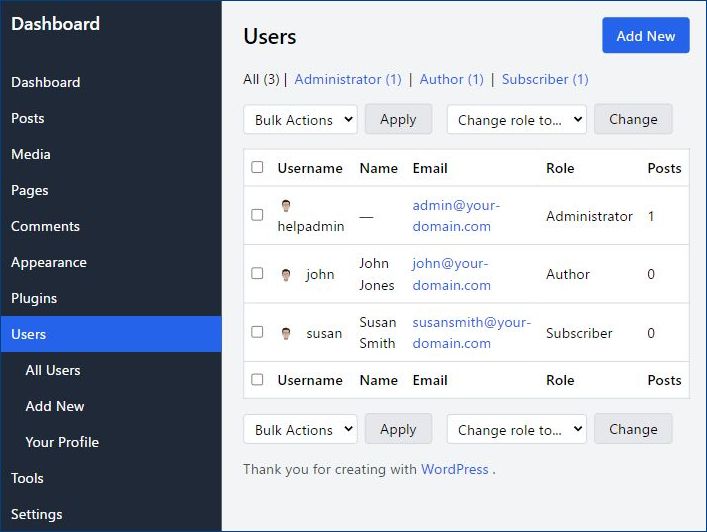This screenshot has width=707, height=532.
Task: Open the bottom Bulk Actions dropdown
Action: (300, 430)
